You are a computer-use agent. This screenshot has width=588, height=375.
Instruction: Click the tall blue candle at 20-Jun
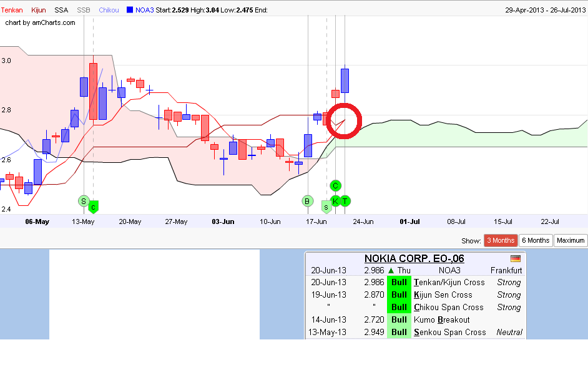[345, 80]
